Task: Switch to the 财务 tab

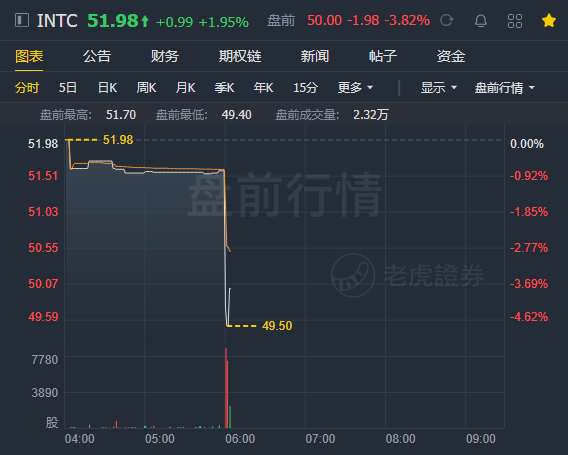Action: click(x=165, y=56)
